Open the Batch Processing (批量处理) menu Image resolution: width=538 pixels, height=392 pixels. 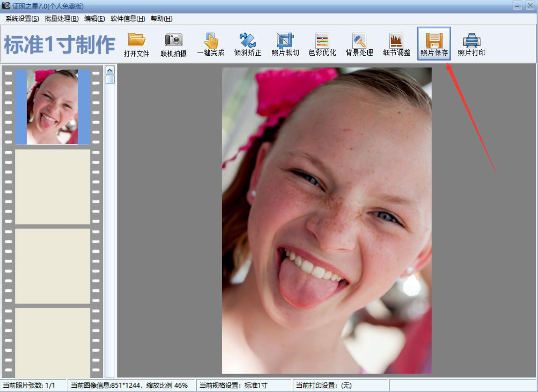click(x=61, y=19)
